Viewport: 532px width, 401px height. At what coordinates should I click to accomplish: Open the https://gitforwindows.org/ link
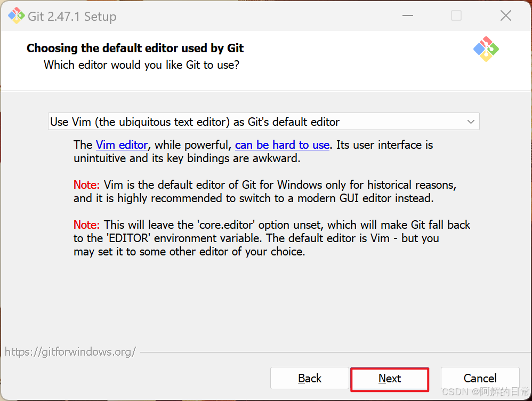(70, 351)
